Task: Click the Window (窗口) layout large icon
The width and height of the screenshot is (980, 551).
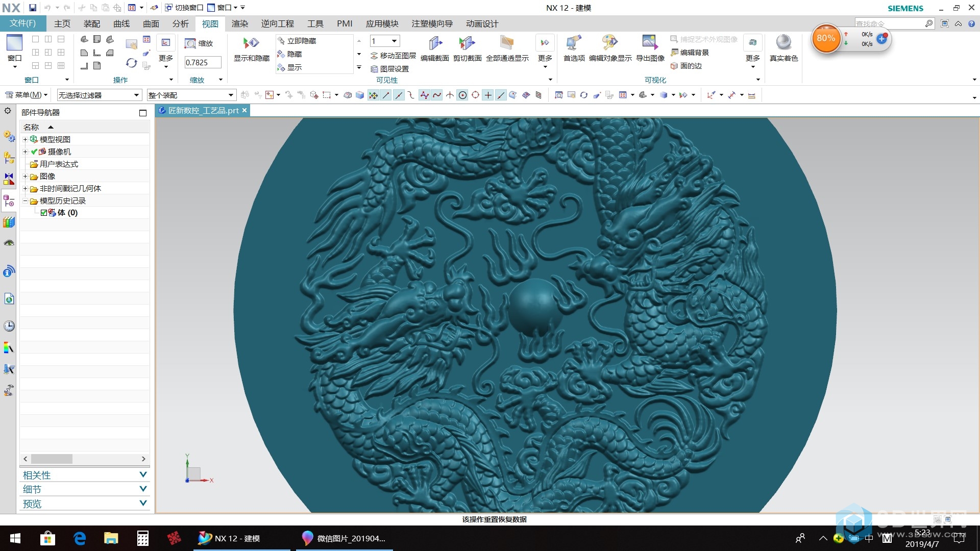Action: pyautogui.click(x=15, y=43)
